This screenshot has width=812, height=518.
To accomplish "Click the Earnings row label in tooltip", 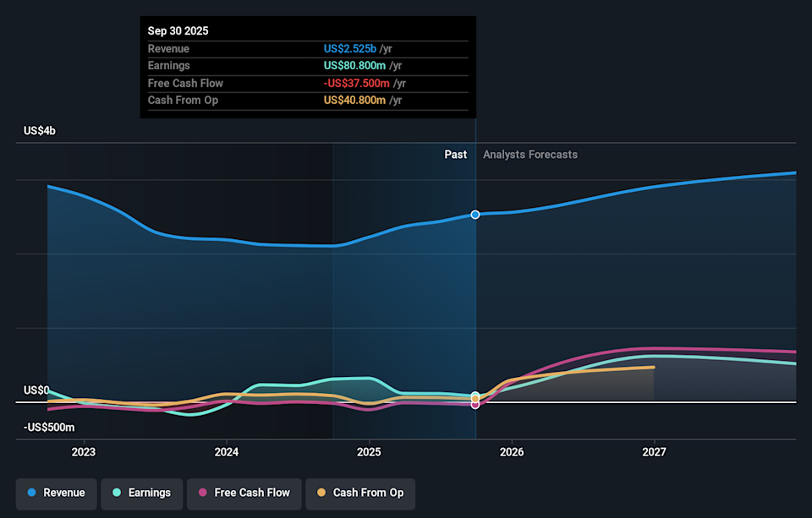I will point(169,66).
